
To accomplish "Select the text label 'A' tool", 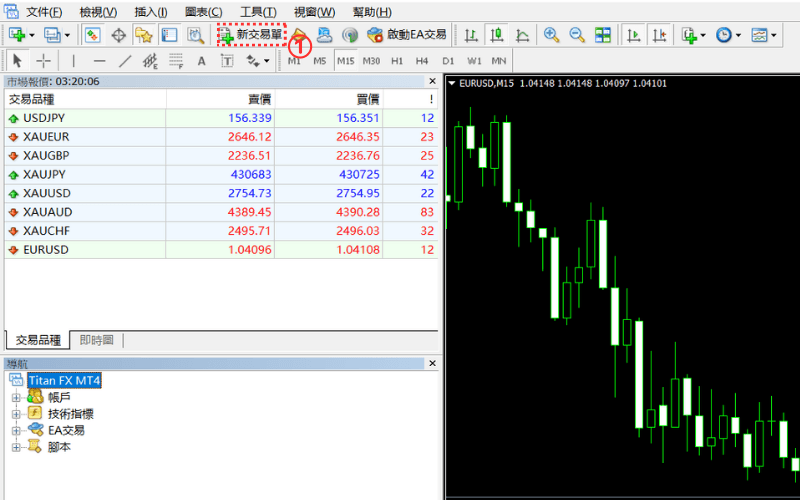I will pyautogui.click(x=201, y=61).
